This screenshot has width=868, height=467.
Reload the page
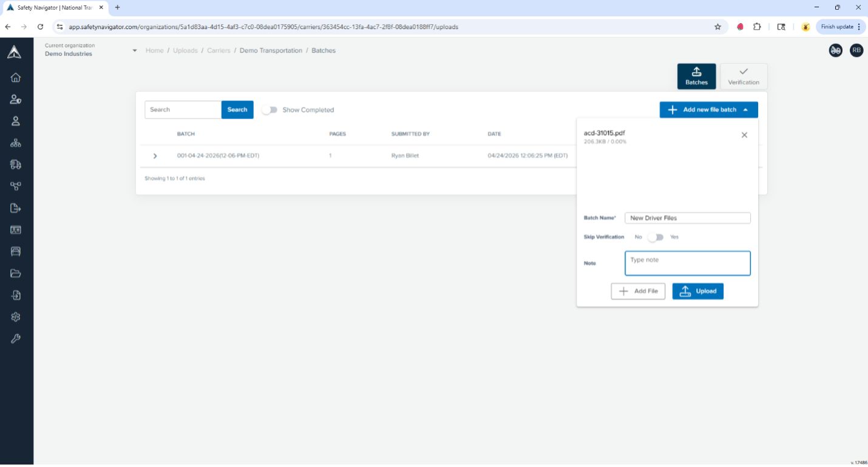(40, 27)
